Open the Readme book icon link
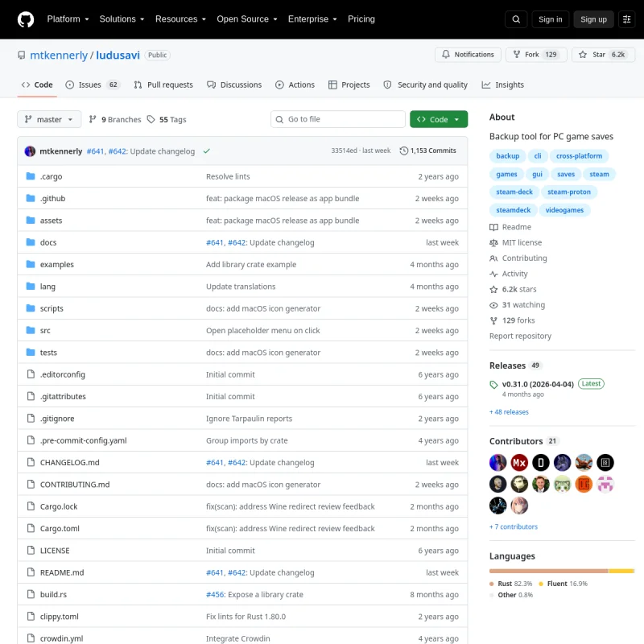 pyautogui.click(x=493, y=227)
